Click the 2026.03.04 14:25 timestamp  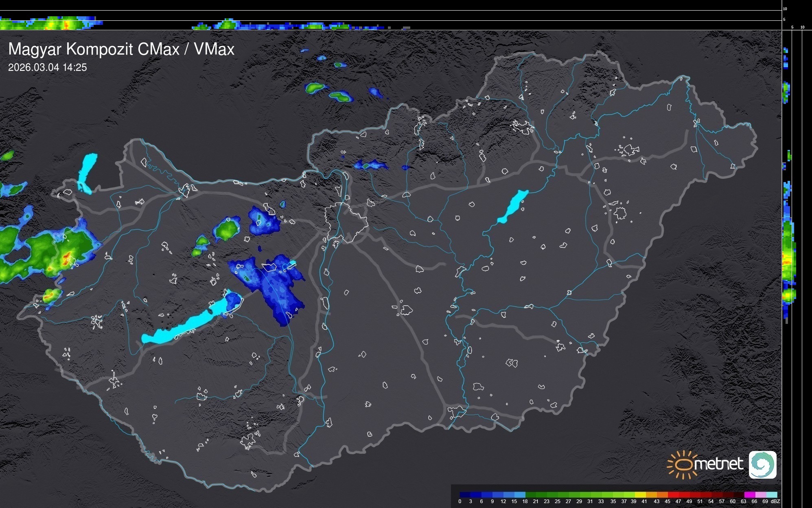(47, 68)
